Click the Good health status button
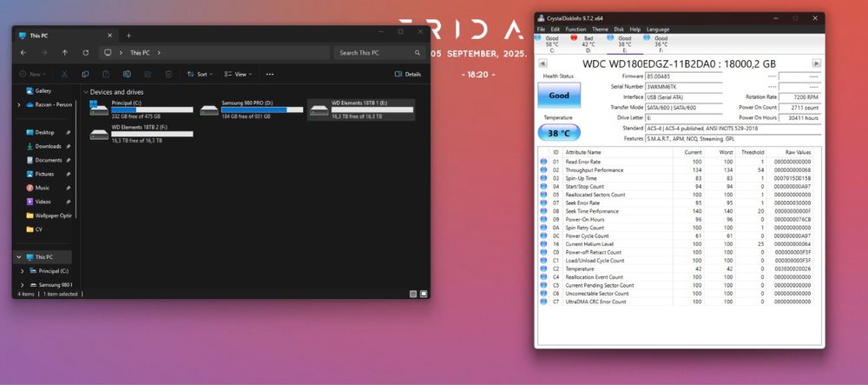Image resolution: width=868 pixels, height=385 pixels. [558, 96]
